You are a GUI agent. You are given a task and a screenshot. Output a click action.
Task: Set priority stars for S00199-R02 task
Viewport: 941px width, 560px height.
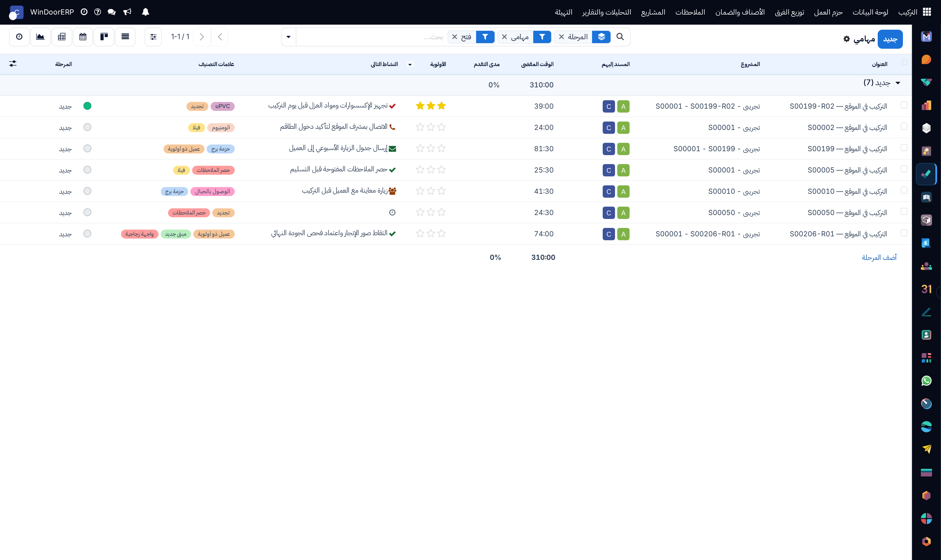click(x=431, y=106)
